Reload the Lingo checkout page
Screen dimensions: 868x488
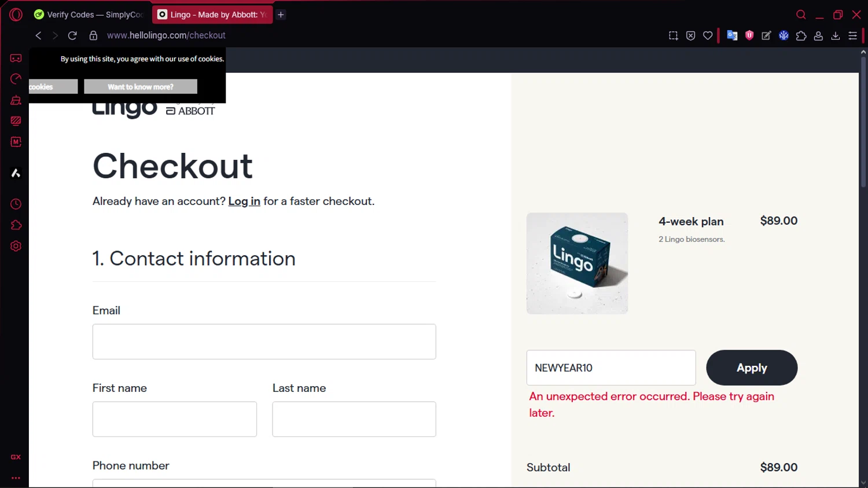click(72, 35)
